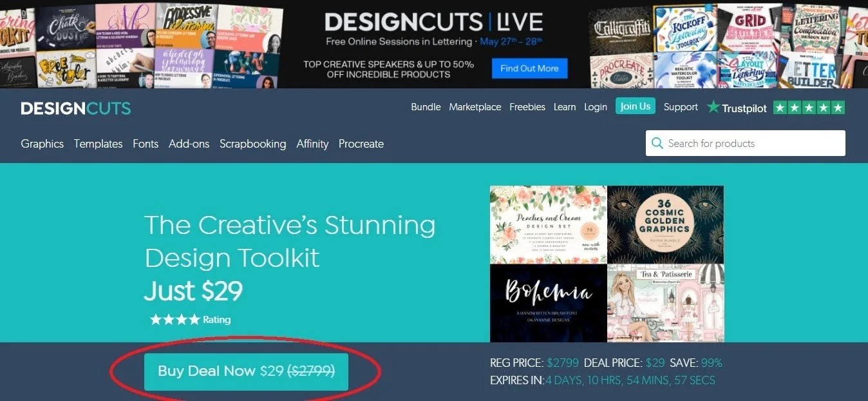Open the Graphics menu
The width and height of the screenshot is (868, 401).
42,144
